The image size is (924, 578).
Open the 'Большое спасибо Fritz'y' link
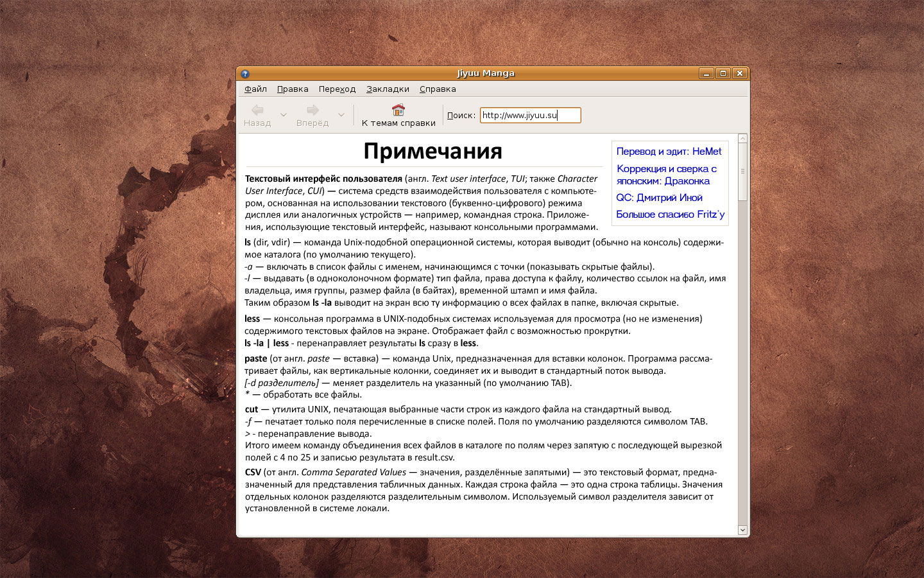[x=670, y=215]
